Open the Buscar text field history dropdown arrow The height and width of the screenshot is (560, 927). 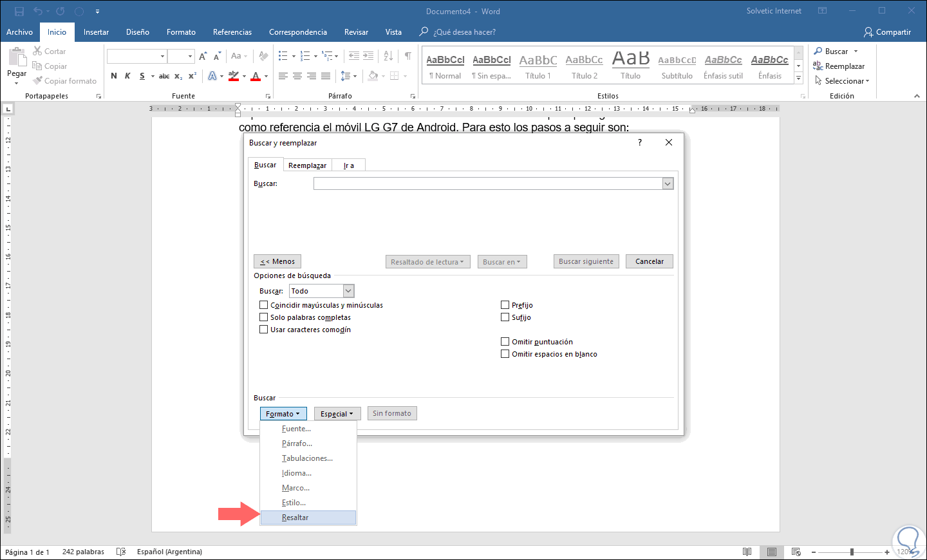click(668, 184)
